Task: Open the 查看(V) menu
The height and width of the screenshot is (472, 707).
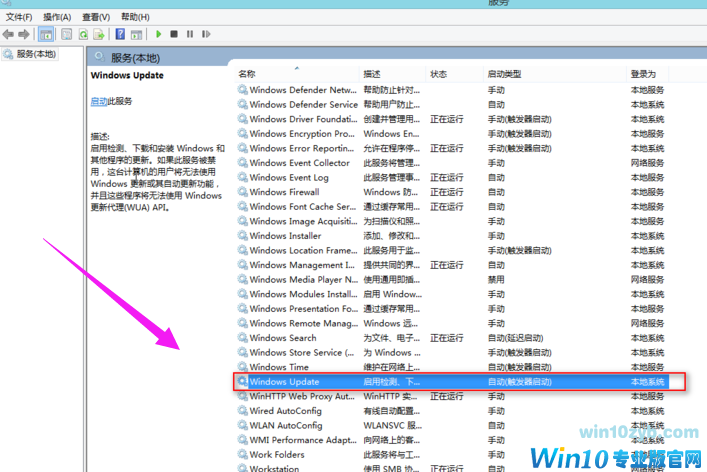Action: tap(96, 17)
